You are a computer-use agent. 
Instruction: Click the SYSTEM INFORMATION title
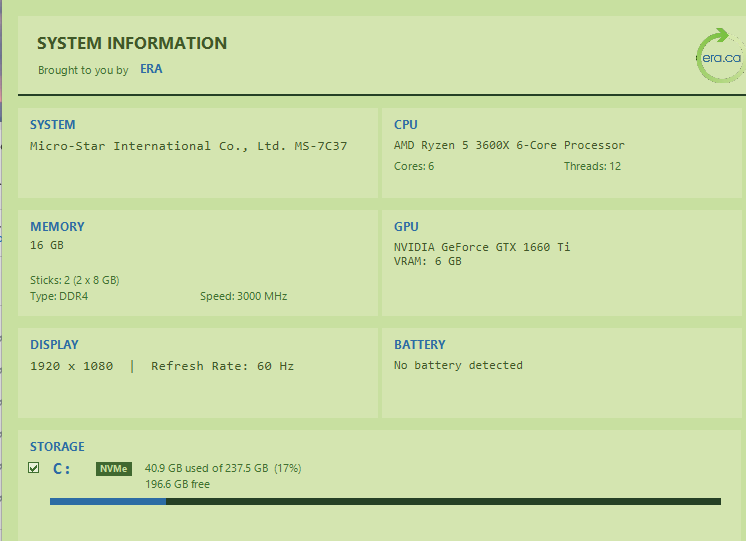tap(132, 43)
